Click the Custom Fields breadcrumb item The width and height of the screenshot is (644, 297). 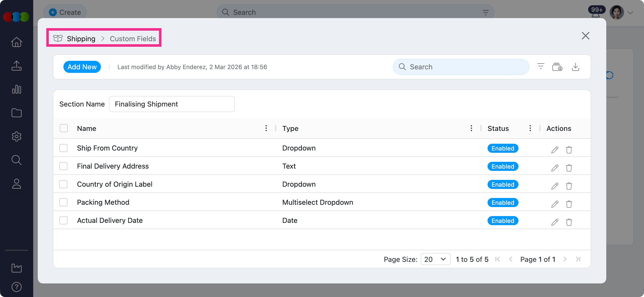pos(133,39)
